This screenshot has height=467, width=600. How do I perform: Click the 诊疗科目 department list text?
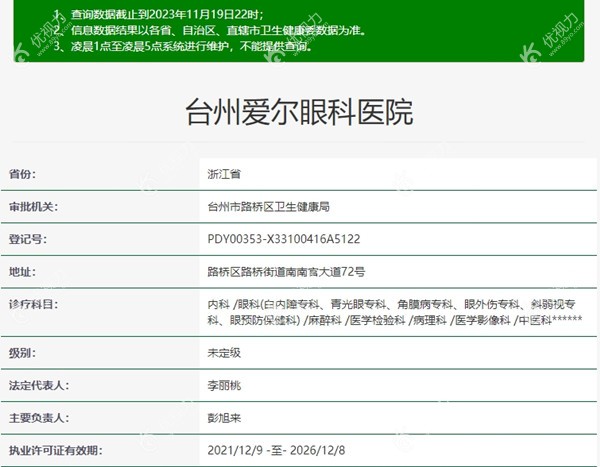click(395, 312)
